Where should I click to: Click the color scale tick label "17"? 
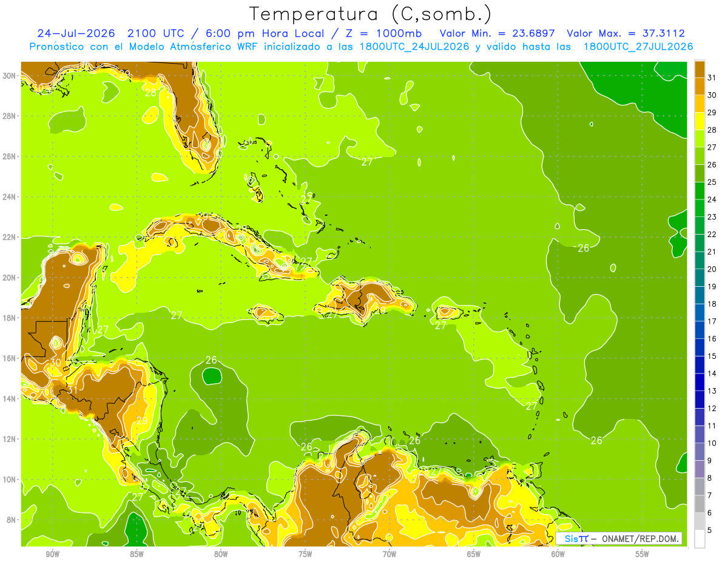[x=712, y=321]
